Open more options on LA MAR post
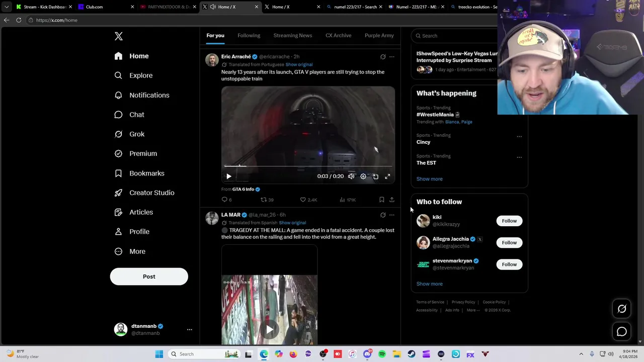Screen dimensions: 644x362 click(392, 215)
